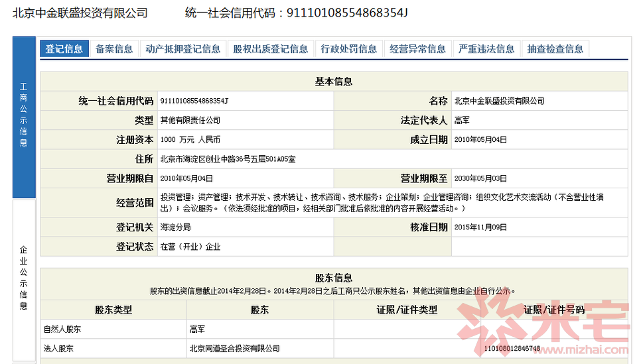Click shareholder 北京同道圣合投资有限公司

click(235, 349)
